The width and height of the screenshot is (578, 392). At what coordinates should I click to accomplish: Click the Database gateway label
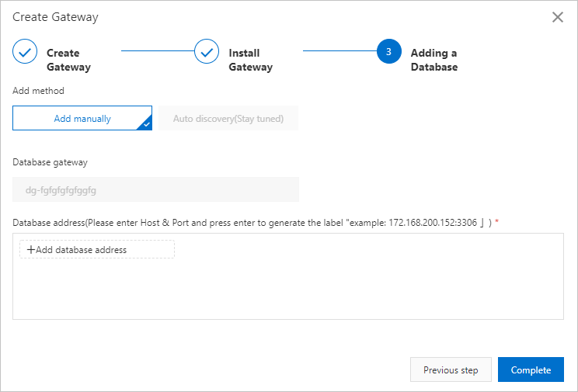pos(50,162)
